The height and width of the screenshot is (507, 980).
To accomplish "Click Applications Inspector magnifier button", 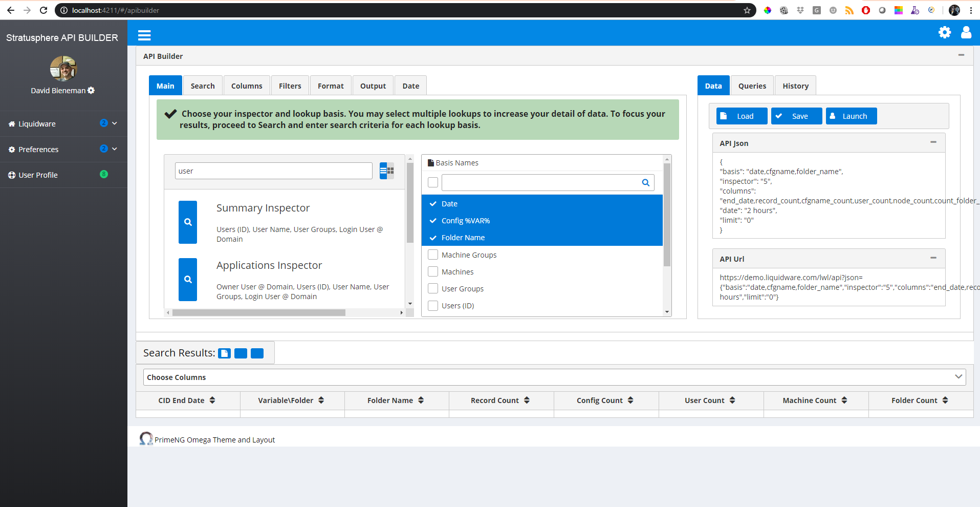I will [x=188, y=280].
